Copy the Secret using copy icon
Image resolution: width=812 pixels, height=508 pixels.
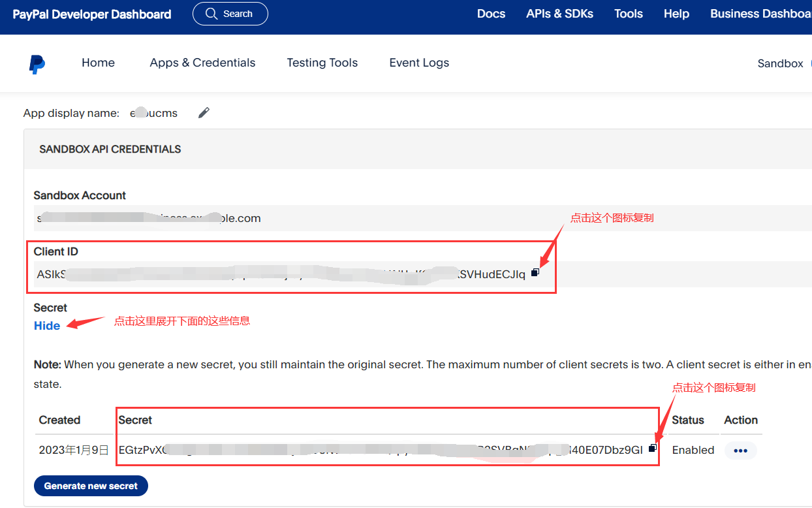point(653,448)
